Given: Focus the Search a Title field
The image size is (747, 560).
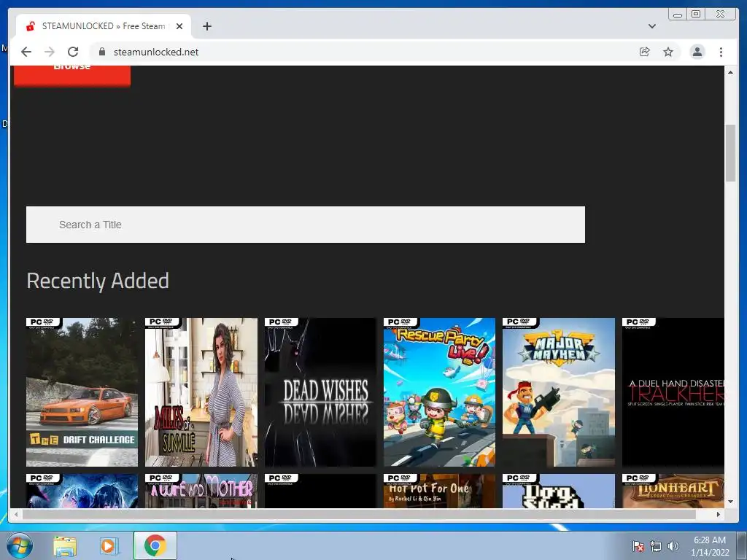Looking at the screenshot, I should pos(306,225).
